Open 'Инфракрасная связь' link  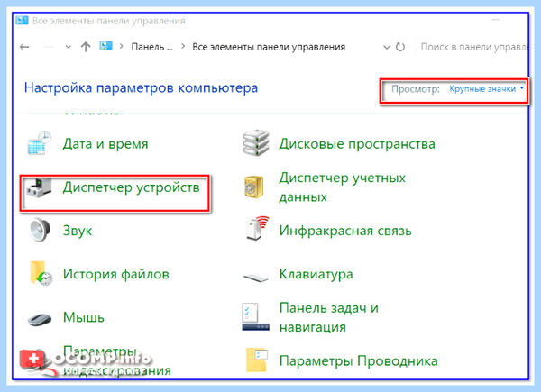tap(345, 231)
